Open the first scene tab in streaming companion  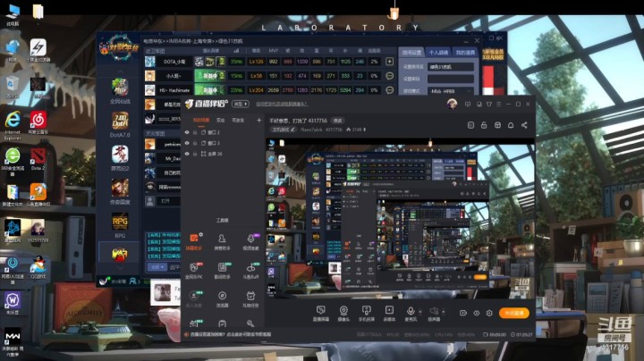click(201, 121)
